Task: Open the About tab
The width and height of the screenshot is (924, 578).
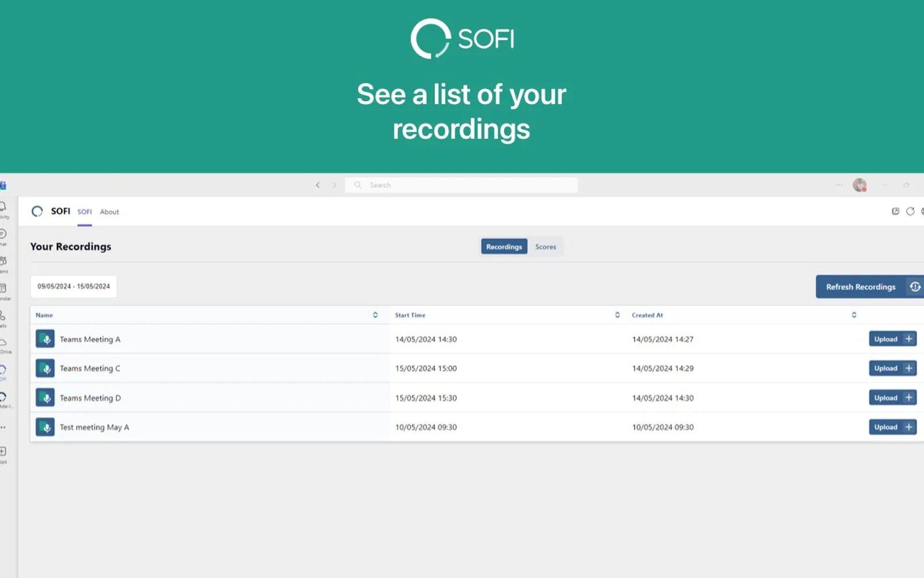Action: (x=109, y=212)
